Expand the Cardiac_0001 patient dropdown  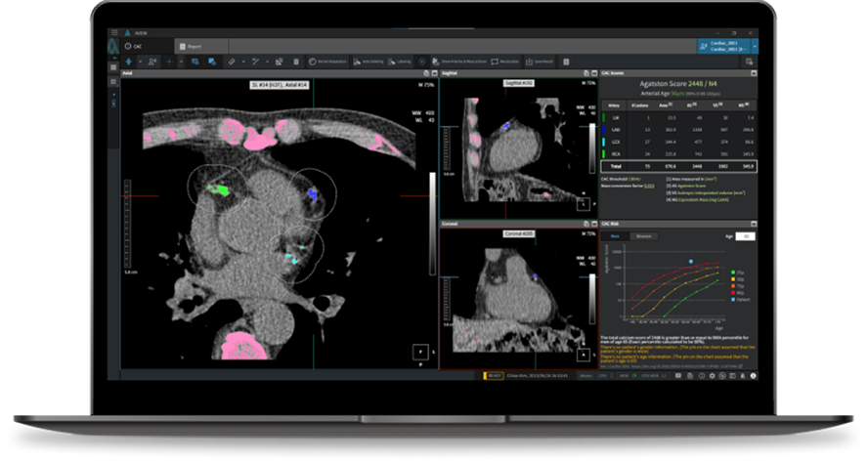(755, 46)
